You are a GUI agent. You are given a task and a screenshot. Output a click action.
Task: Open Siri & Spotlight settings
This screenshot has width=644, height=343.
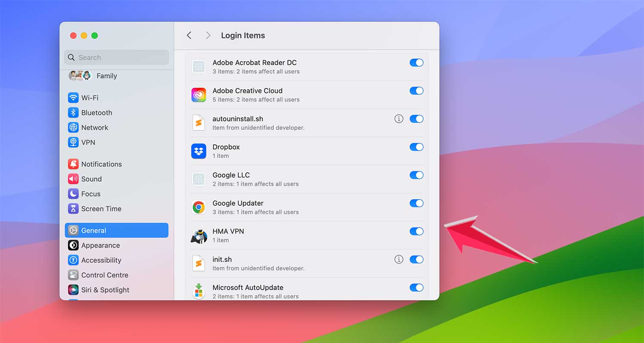105,290
